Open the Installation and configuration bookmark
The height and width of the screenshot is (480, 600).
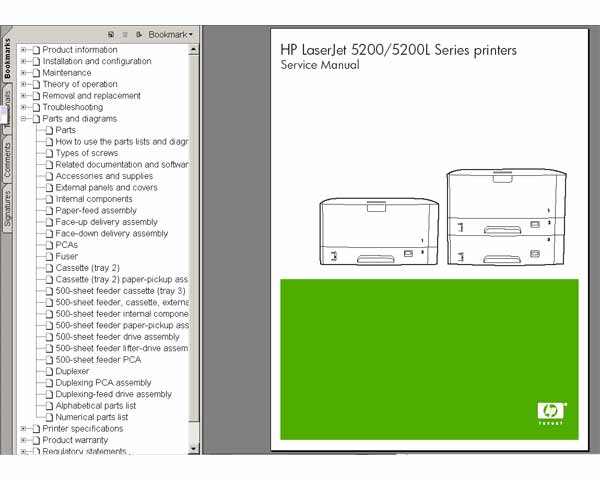coord(97,61)
